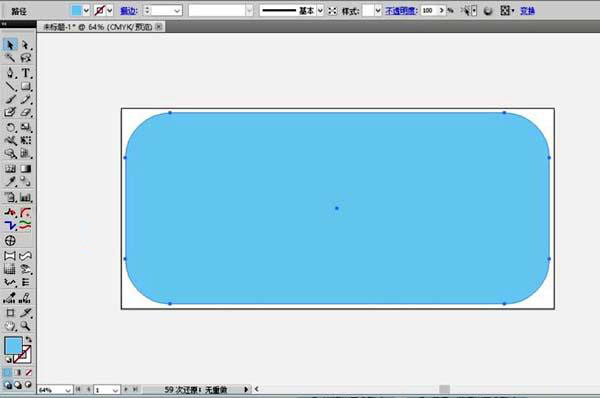Click the first screen mode button
Image resolution: width=600 pixels, height=398 pixels.
tap(7, 385)
